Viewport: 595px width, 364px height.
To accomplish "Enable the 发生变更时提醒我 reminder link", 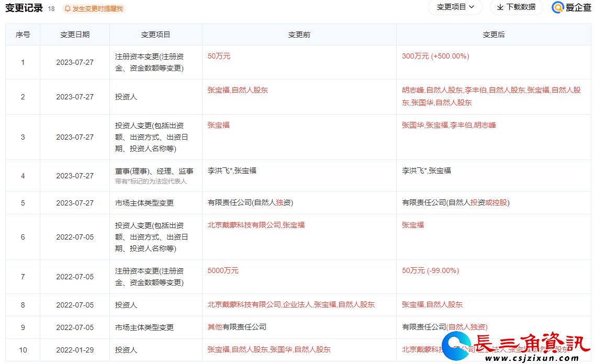I will 97,9.
